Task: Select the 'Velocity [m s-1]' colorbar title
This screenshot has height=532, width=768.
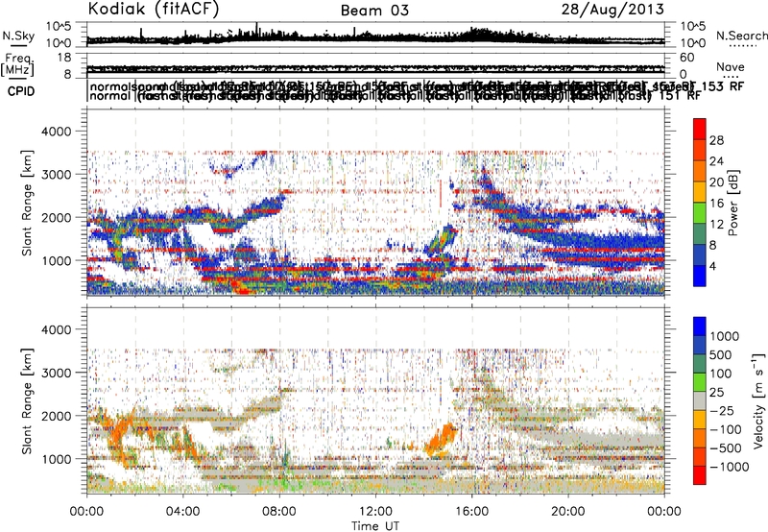Action: [758, 400]
